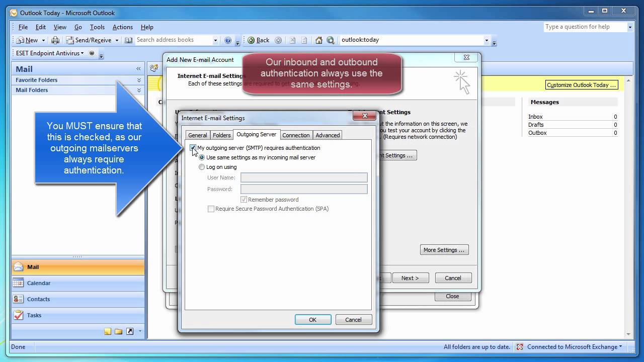The image size is (644, 362).
Task: Click the status bar security alert icon
Action: (519, 347)
